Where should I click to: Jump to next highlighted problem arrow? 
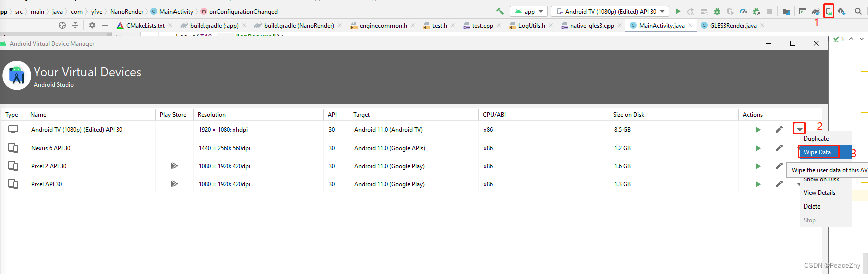[862, 39]
